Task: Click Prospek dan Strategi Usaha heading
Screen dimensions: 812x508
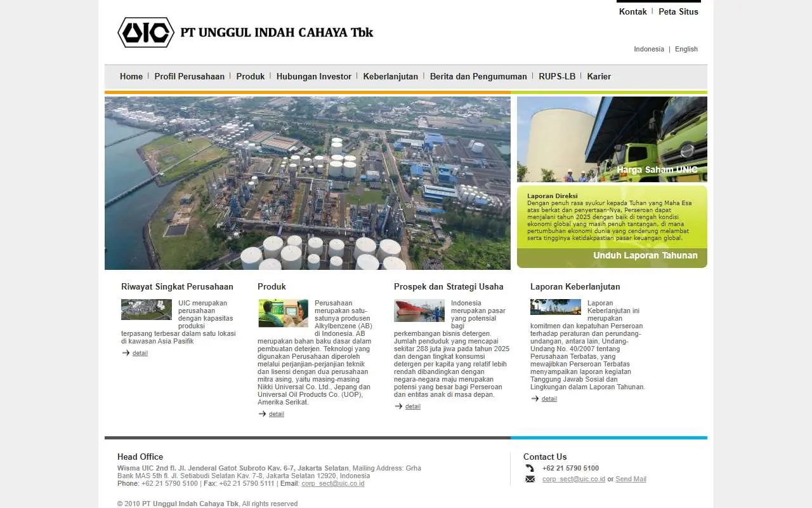Action: pyautogui.click(x=449, y=286)
